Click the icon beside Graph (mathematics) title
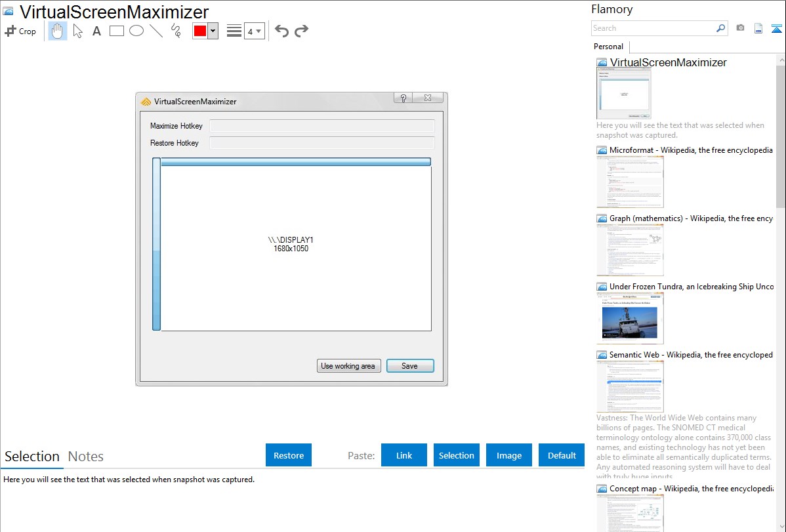The image size is (786, 532). [x=602, y=218]
